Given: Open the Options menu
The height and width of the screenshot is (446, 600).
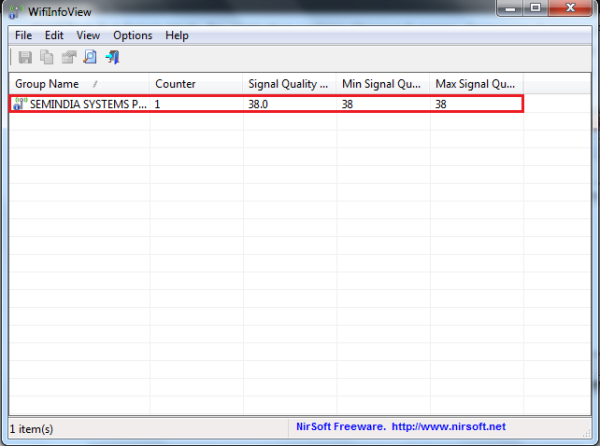Looking at the screenshot, I should [132, 36].
